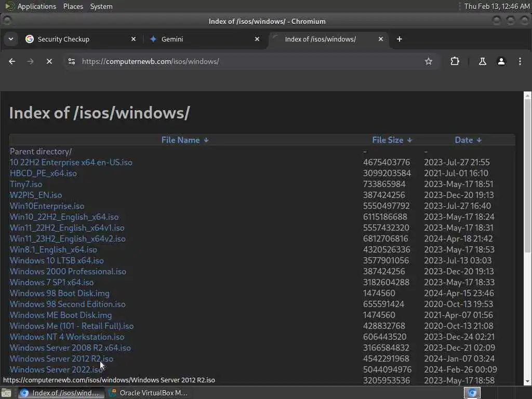
Task: Open the Win10Enterprise.iso link
Action: (47, 206)
